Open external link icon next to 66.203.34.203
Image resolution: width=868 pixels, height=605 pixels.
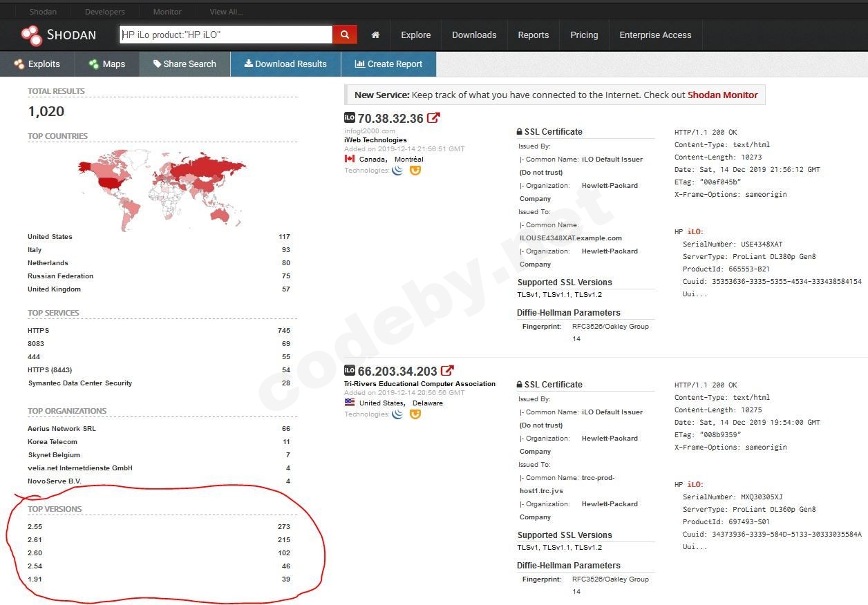[x=448, y=371]
